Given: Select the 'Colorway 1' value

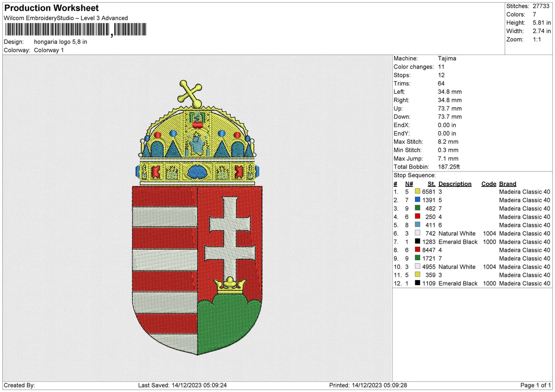Looking at the screenshot, I should (49, 50).
